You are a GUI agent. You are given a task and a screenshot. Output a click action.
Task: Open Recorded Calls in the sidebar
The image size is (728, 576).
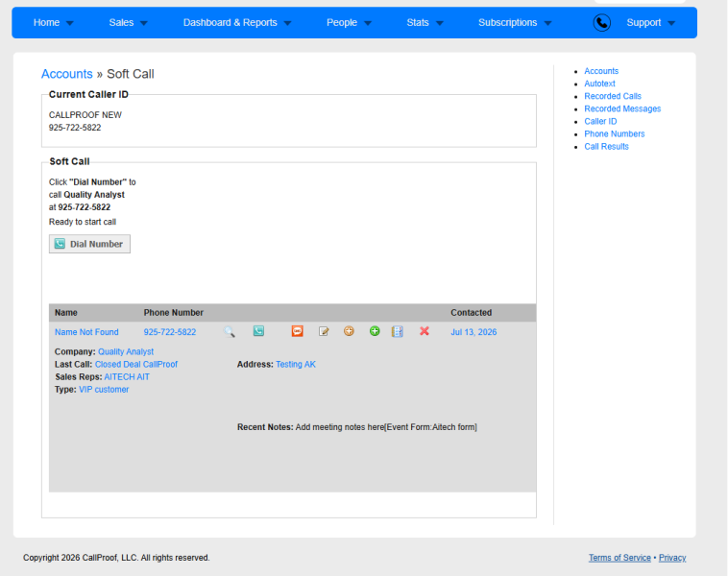pos(613,96)
